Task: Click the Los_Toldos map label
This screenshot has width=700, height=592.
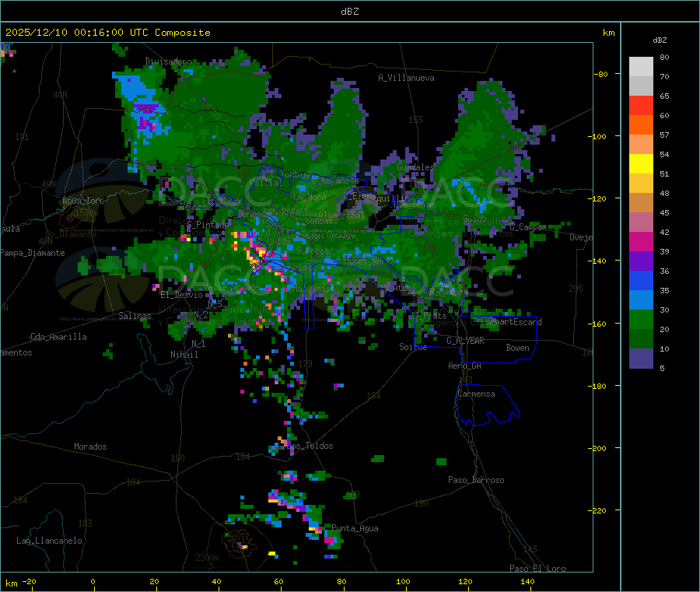Action: [310, 446]
